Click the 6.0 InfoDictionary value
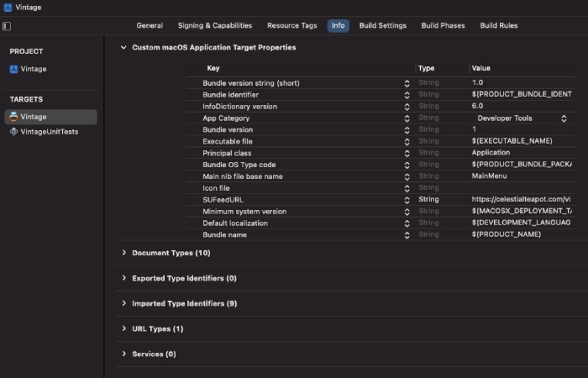 477,106
